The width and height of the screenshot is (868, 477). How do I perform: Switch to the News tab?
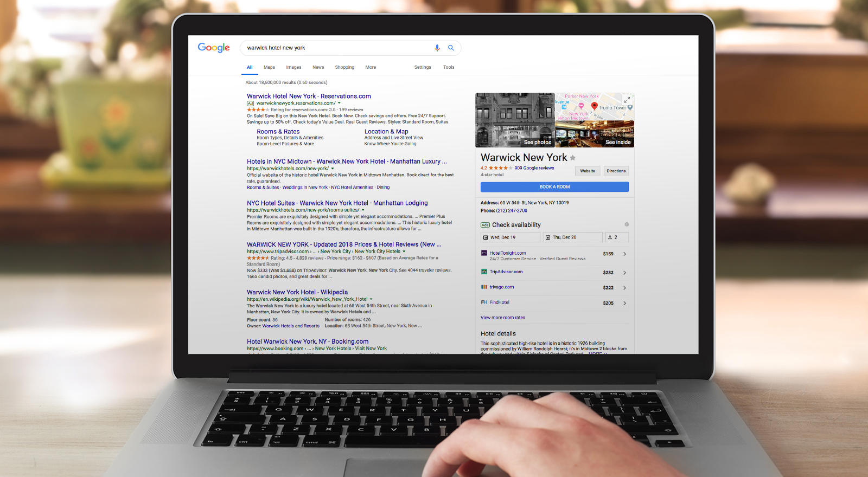[x=318, y=67]
